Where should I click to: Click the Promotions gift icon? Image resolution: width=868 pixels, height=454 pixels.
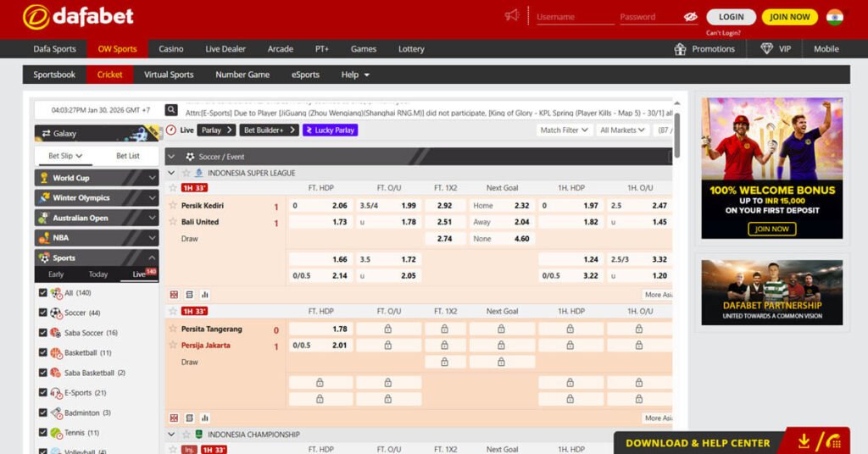point(680,49)
